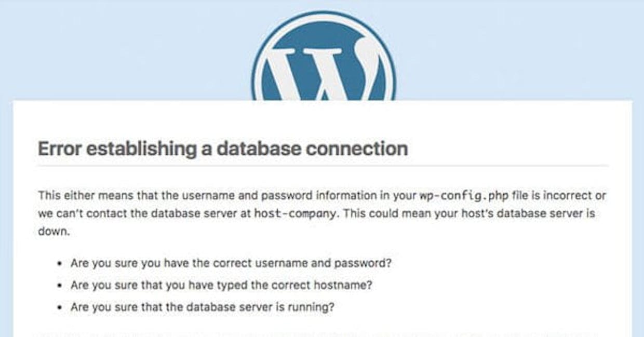644x337 pixels.
Task: Click the bullet before the server running question
Action: coord(61,308)
